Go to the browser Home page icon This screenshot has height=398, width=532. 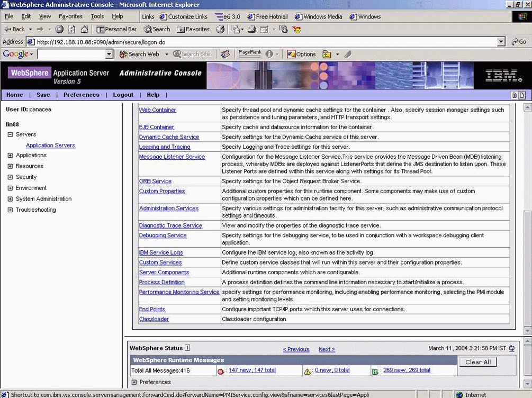(x=84, y=29)
